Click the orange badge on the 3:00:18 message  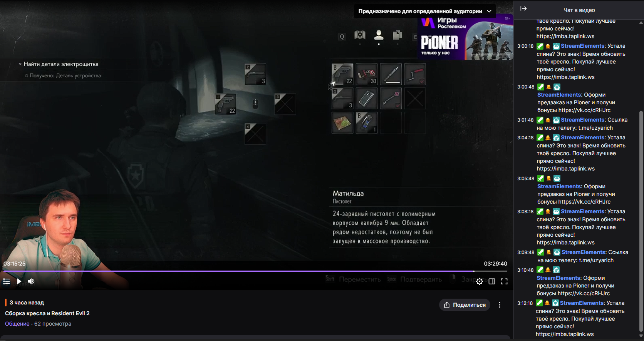click(548, 46)
